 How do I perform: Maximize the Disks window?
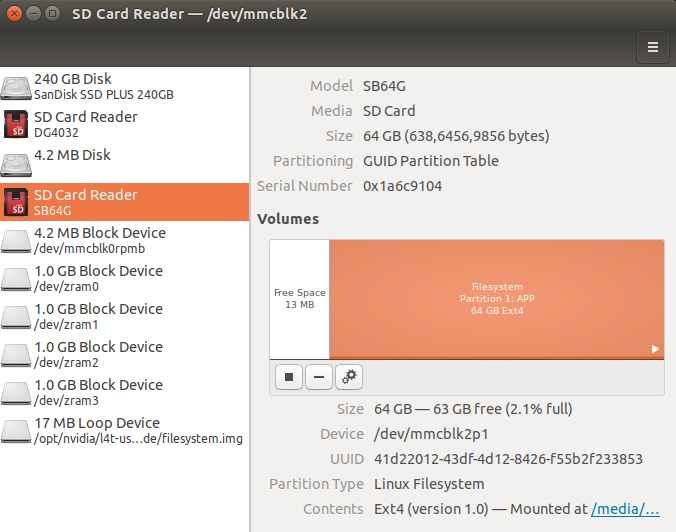(52, 14)
